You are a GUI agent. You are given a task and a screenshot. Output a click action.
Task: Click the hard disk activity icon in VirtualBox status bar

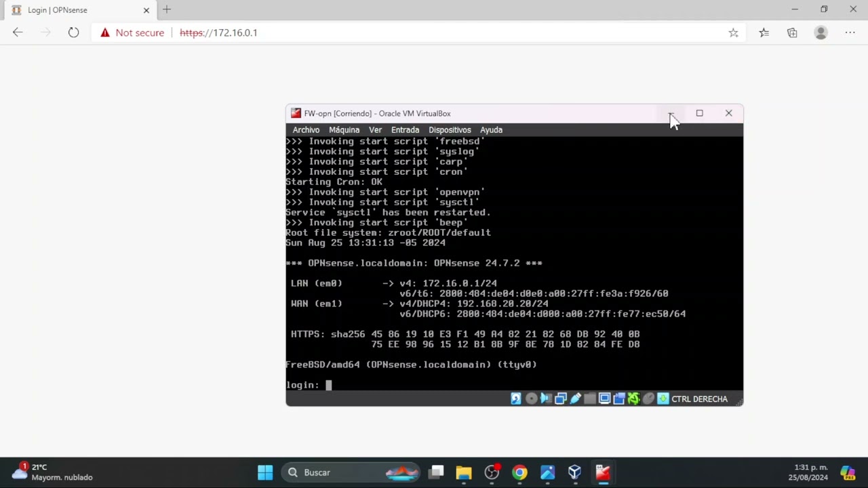coord(516,399)
